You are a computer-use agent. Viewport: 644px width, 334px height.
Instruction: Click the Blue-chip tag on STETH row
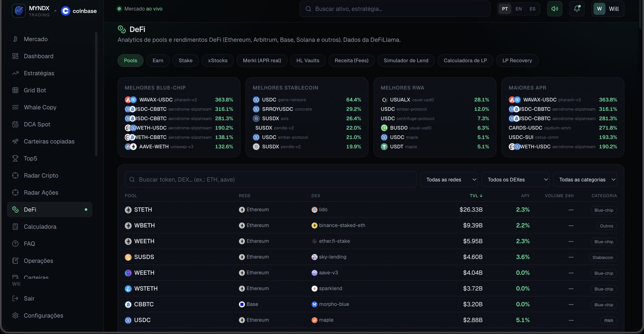(x=604, y=210)
